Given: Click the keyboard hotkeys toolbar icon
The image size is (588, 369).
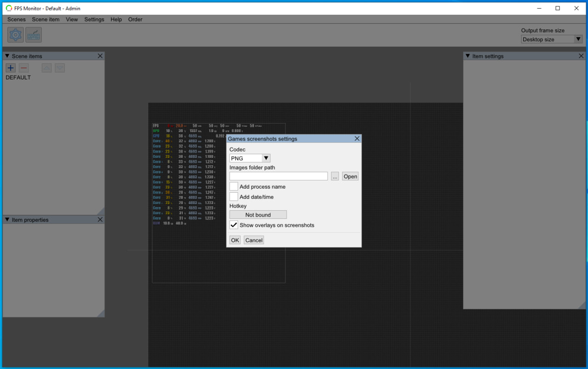Looking at the screenshot, I should pyautogui.click(x=34, y=35).
